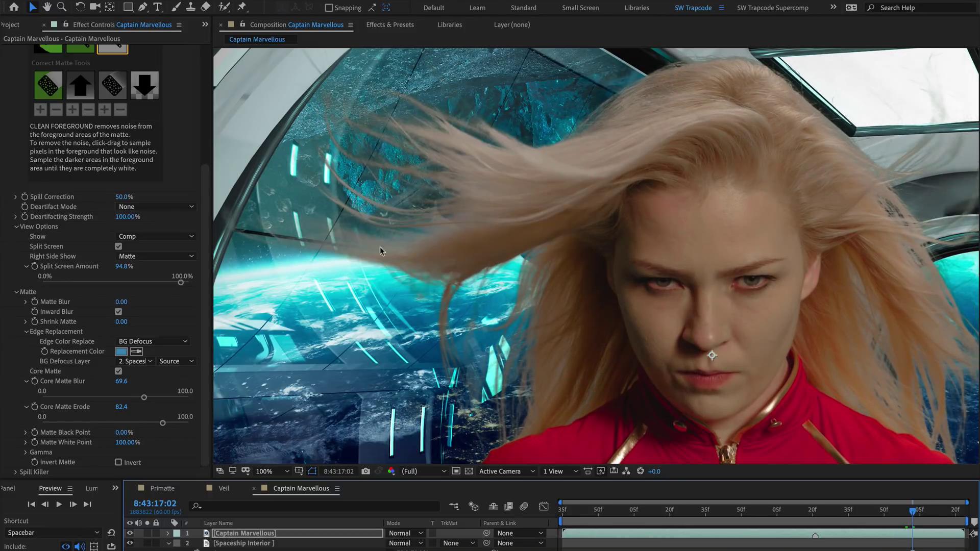This screenshot has height=551, width=980.
Task: Select the Type tool
Action: coord(158,7)
